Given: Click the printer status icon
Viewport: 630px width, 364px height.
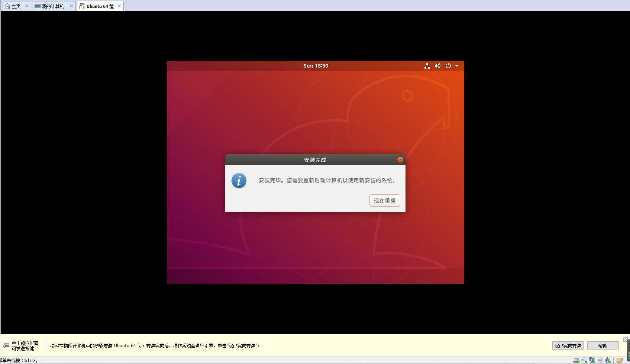Looking at the screenshot, I should point(600,360).
